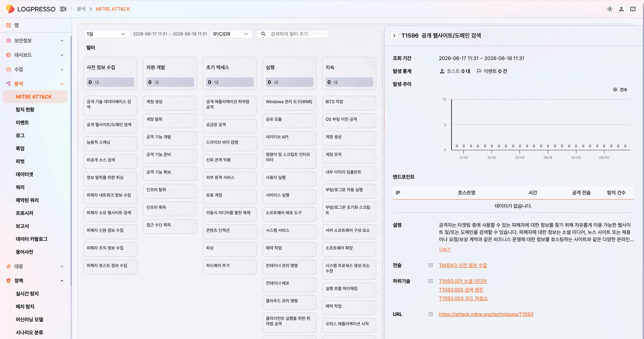The width and height of the screenshot is (644, 339).
Task: Open T1593.002 검색 엔진 link
Action: tap(461, 290)
